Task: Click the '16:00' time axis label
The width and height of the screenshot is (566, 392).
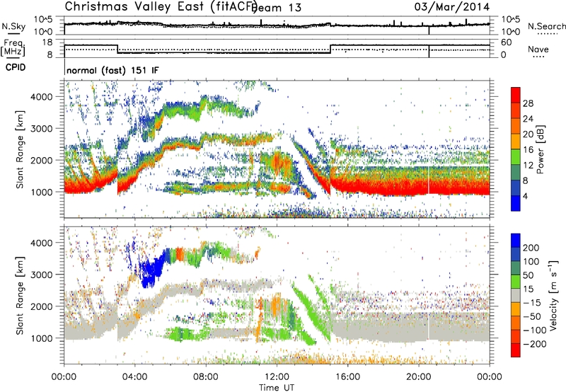Action: (347, 377)
